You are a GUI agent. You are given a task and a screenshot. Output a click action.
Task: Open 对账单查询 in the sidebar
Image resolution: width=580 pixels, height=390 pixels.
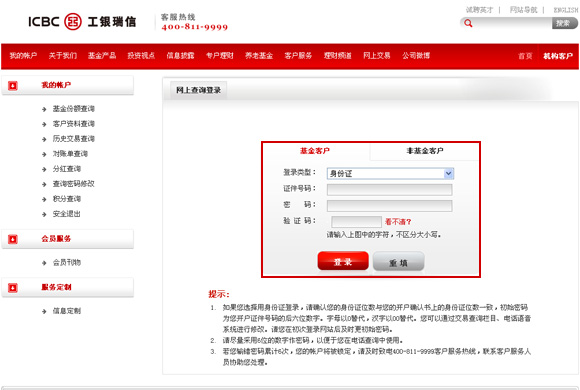[x=70, y=154]
